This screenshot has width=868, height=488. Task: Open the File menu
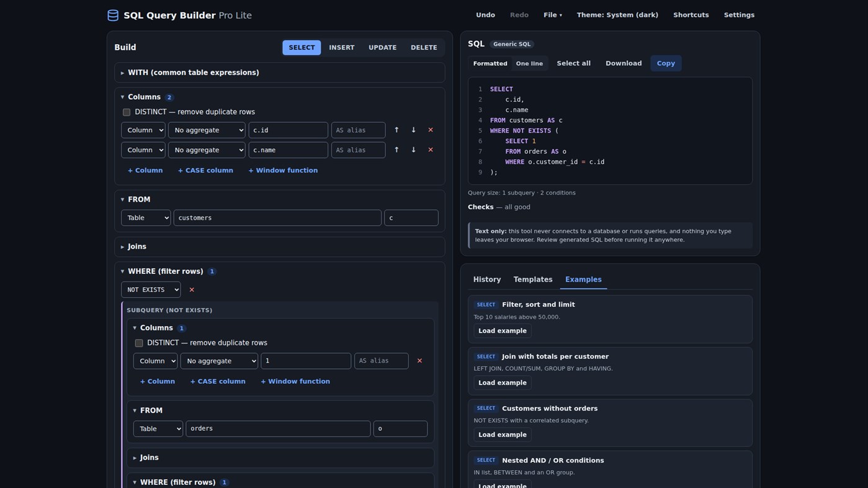553,15
